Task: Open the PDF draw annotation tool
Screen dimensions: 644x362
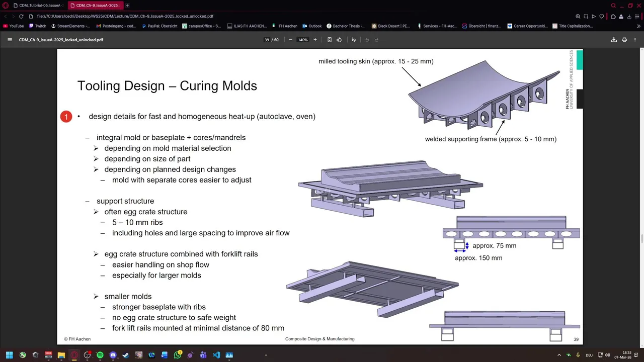Action: [x=354, y=40]
